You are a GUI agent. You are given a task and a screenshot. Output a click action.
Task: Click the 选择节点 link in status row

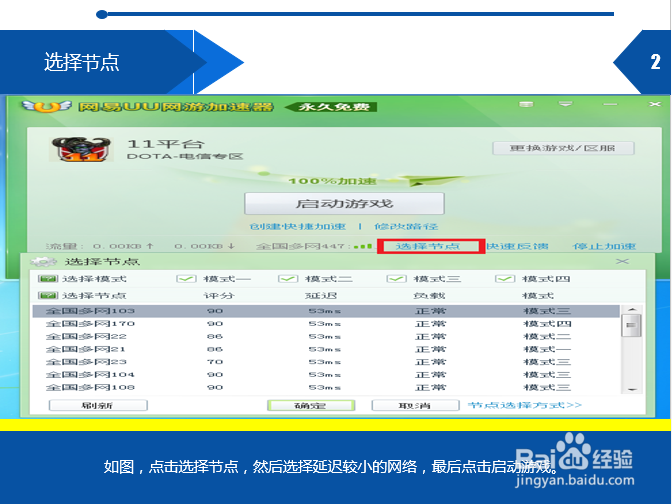427,246
